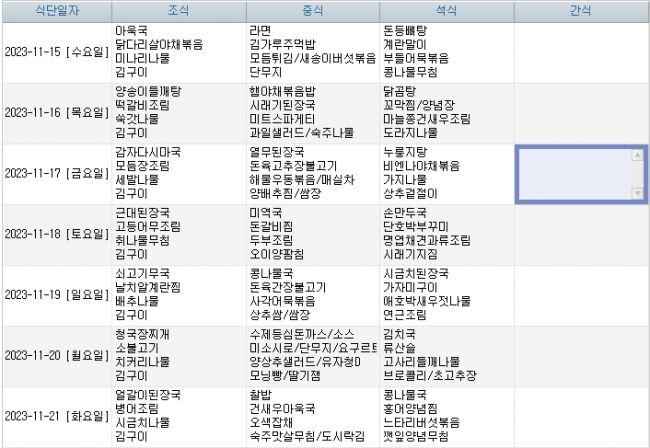Click the 닭곰탕 dinner cell for 11-16

446,112
